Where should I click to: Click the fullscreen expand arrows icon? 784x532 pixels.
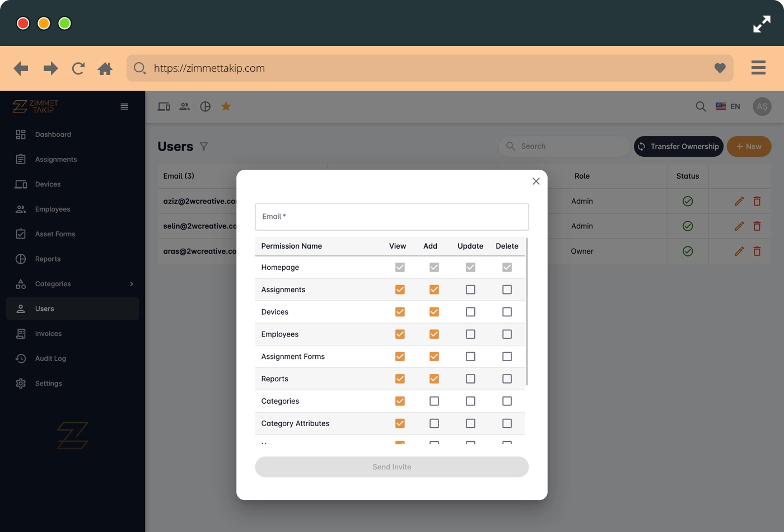point(762,24)
